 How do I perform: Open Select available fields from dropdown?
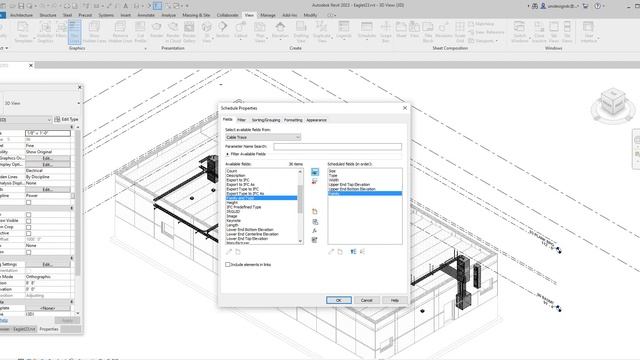tap(263, 138)
